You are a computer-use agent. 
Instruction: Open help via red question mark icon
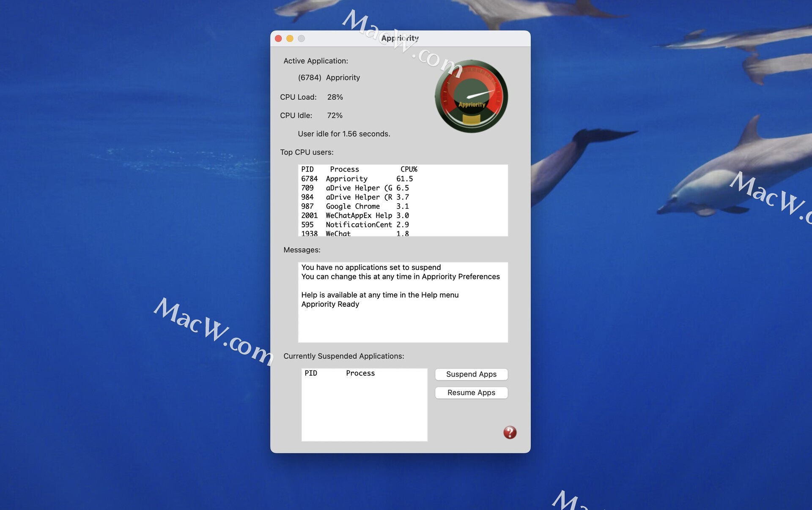(510, 432)
